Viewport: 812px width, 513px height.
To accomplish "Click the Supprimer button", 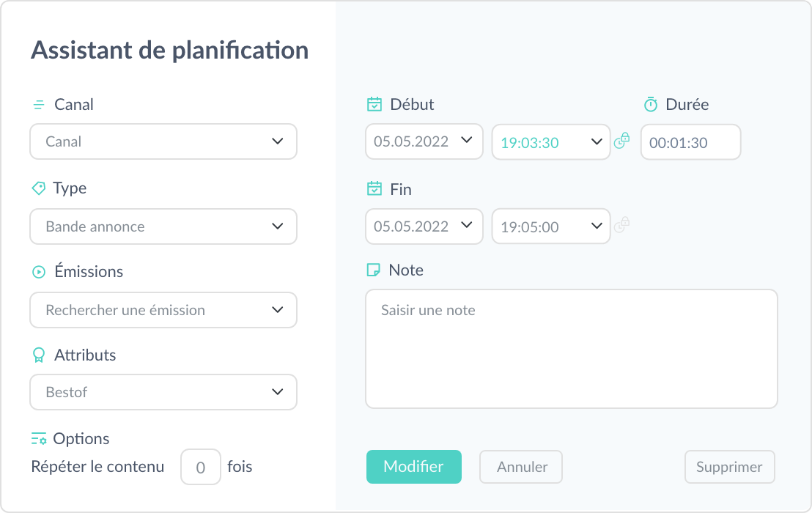I will [x=729, y=467].
